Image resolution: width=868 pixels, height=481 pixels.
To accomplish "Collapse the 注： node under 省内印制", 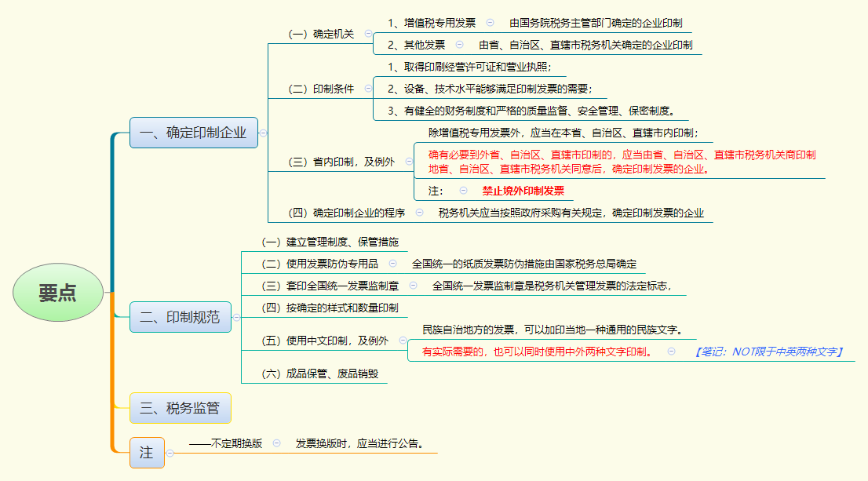I will click(463, 191).
